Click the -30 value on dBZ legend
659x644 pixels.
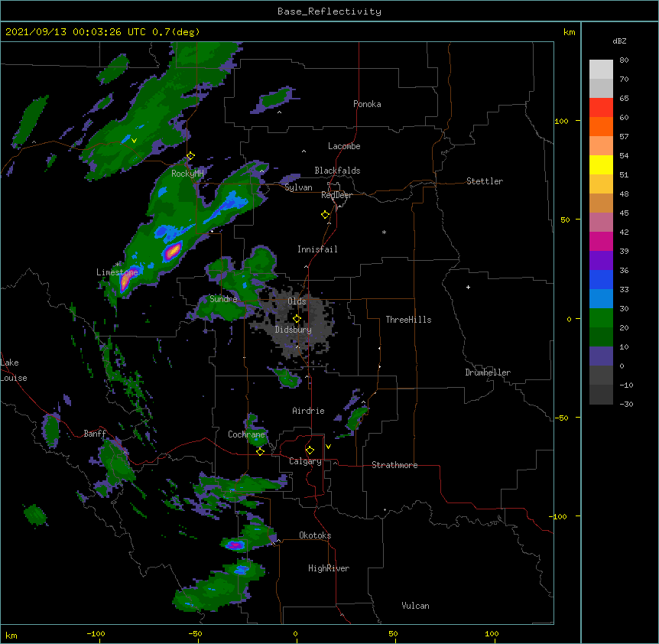[x=626, y=404]
